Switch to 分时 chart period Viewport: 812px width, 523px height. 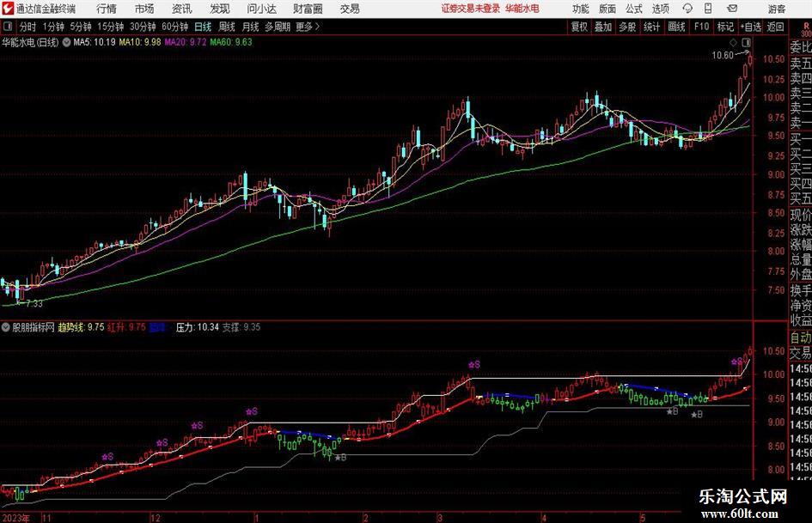[27, 27]
